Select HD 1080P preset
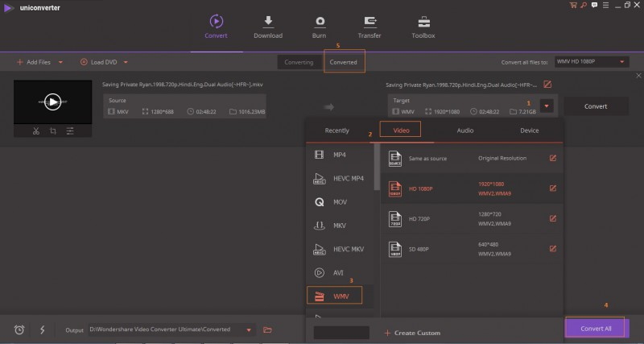 (472, 189)
